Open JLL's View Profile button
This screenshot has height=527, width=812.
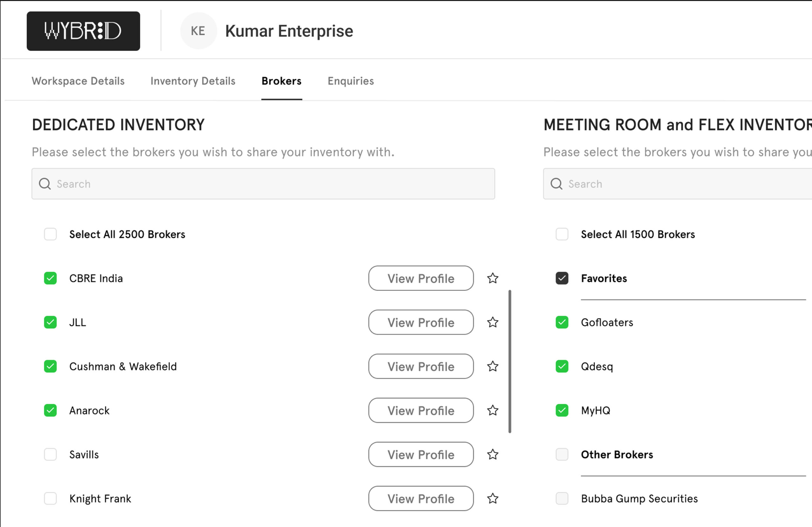(421, 322)
